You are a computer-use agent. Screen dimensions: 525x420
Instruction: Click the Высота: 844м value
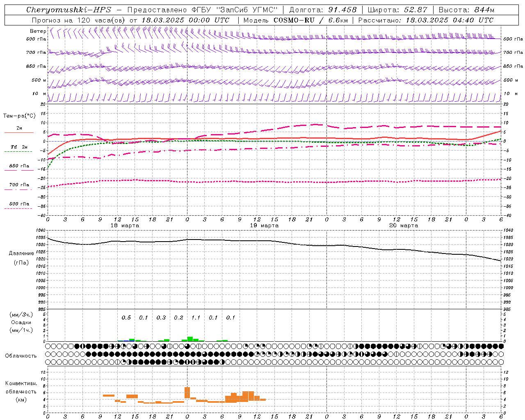coord(466,10)
